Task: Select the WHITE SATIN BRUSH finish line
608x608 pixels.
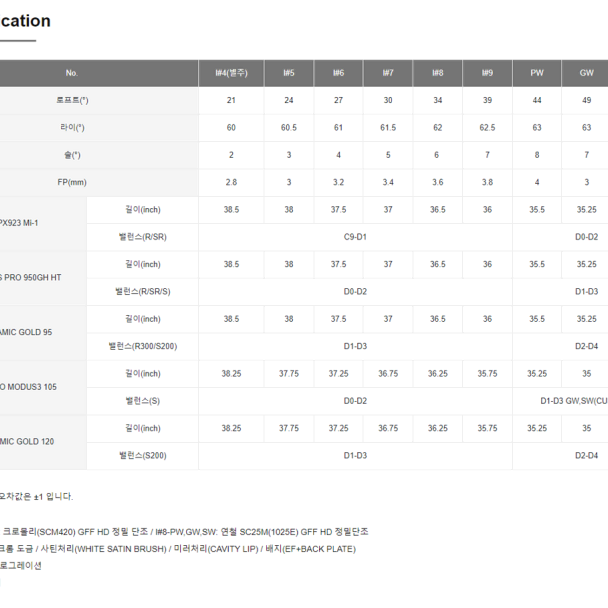Action: [x=178, y=549]
